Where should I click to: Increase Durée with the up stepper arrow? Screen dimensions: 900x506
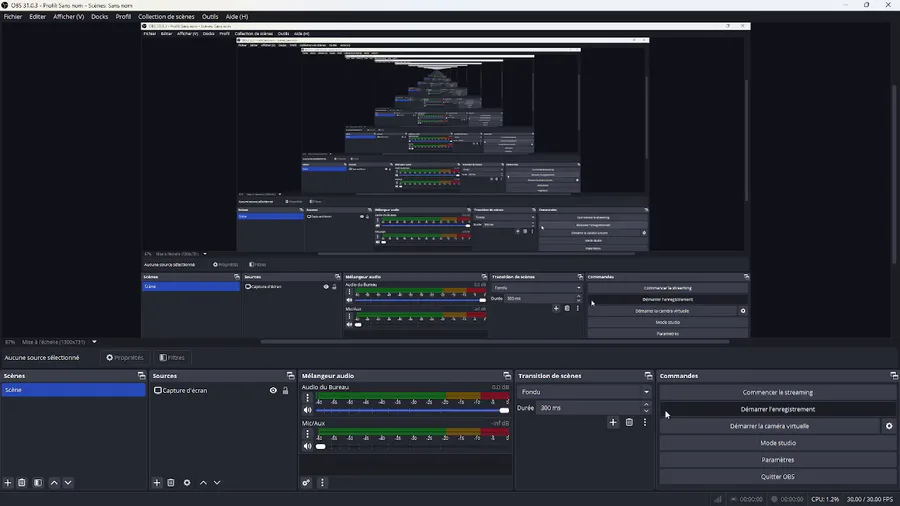[x=646, y=405]
